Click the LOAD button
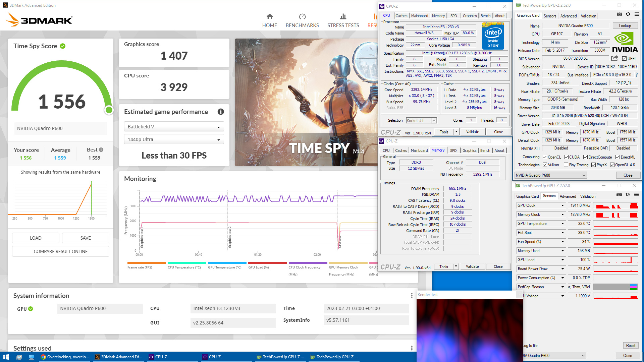644x362 pixels. pyautogui.click(x=36, y=238)
